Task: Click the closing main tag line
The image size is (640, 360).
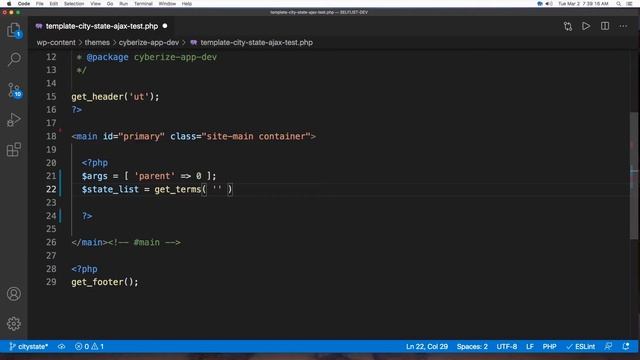Action: (x=126, y=242)
